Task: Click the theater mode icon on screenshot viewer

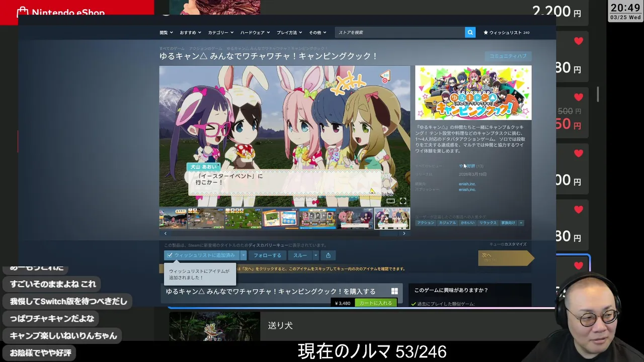Action: [390, 201]
